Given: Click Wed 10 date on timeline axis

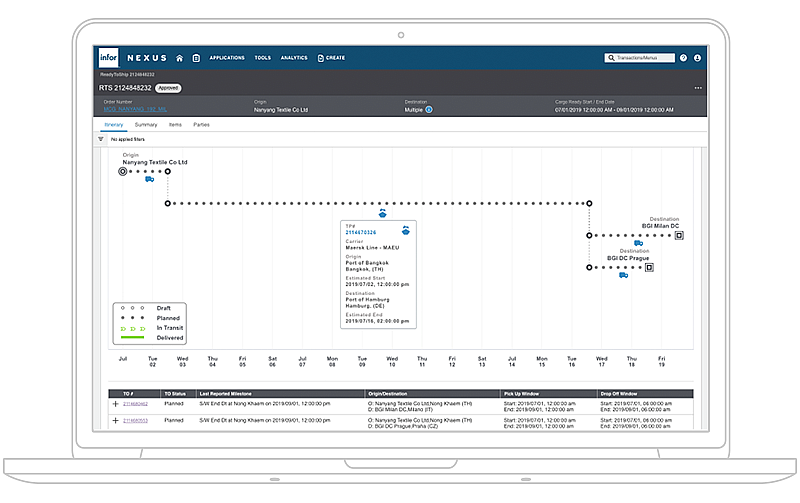Looking at the screenshot, I should pos(392,362).
